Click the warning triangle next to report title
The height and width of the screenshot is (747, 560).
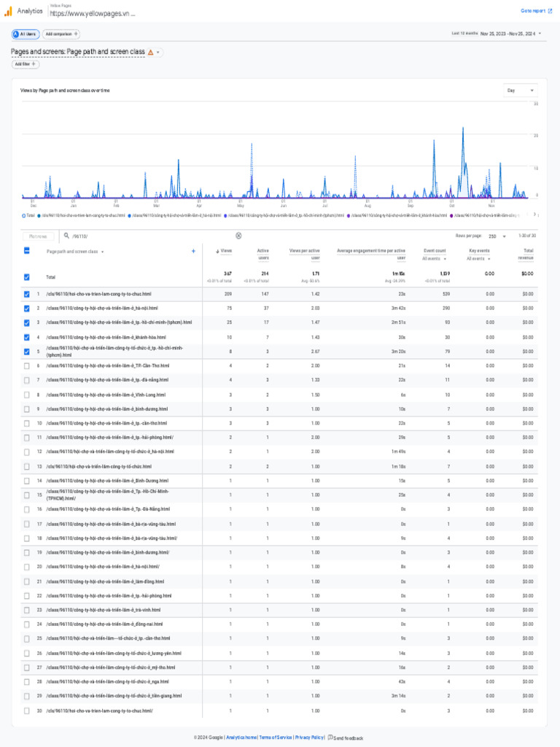coord(150,53)
